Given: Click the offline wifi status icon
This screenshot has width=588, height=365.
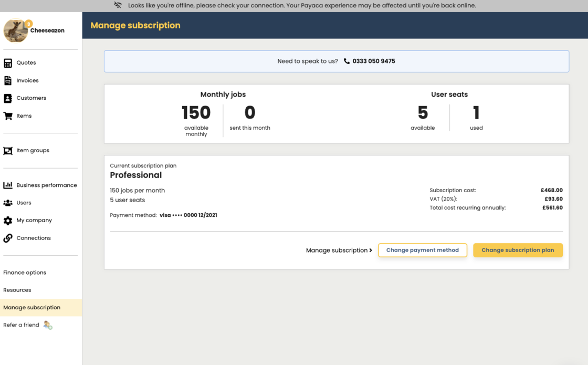Looking at the screenshot, I should pos(118,6).
